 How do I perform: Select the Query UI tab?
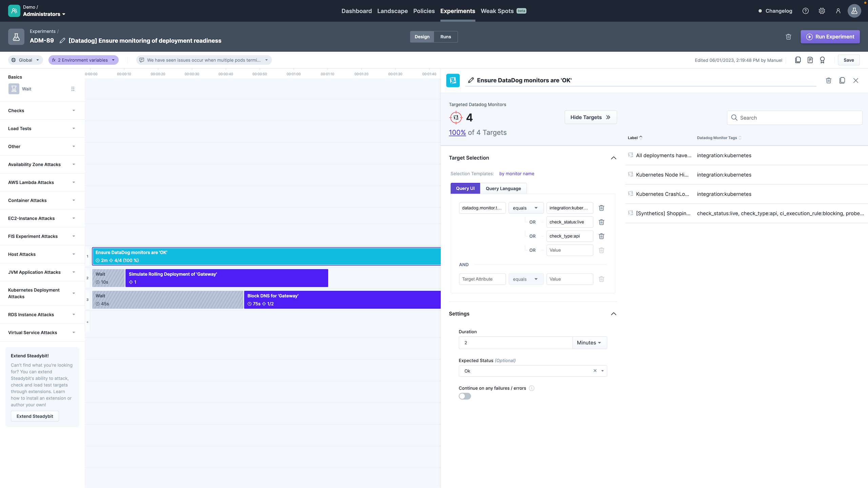[x=465, y=188]
